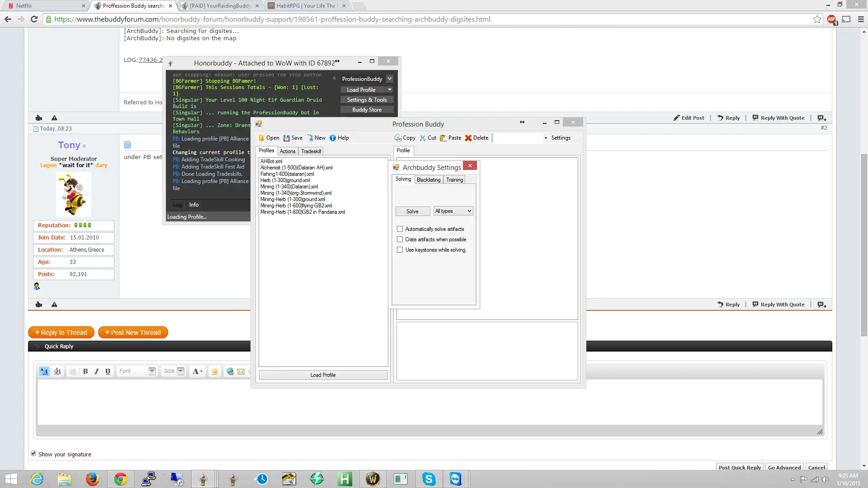
Task: Click the Solve button
Action: [x=412, y=211]
